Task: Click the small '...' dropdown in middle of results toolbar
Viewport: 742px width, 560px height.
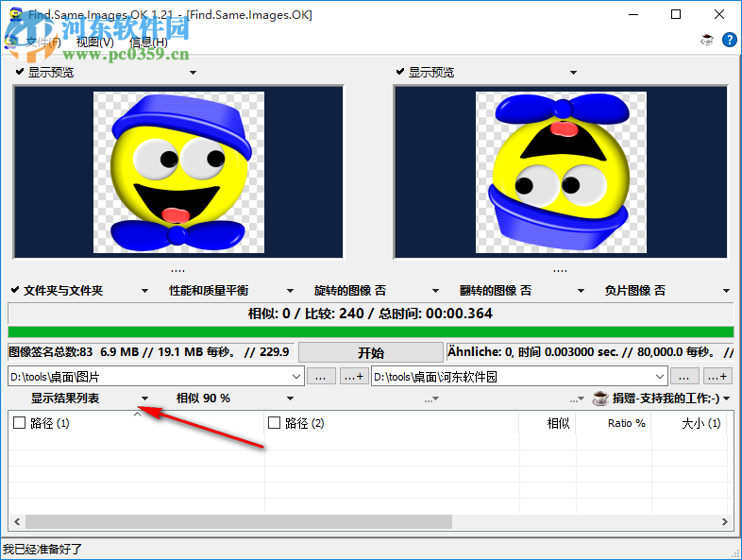Action: click(x=431, y=399)
